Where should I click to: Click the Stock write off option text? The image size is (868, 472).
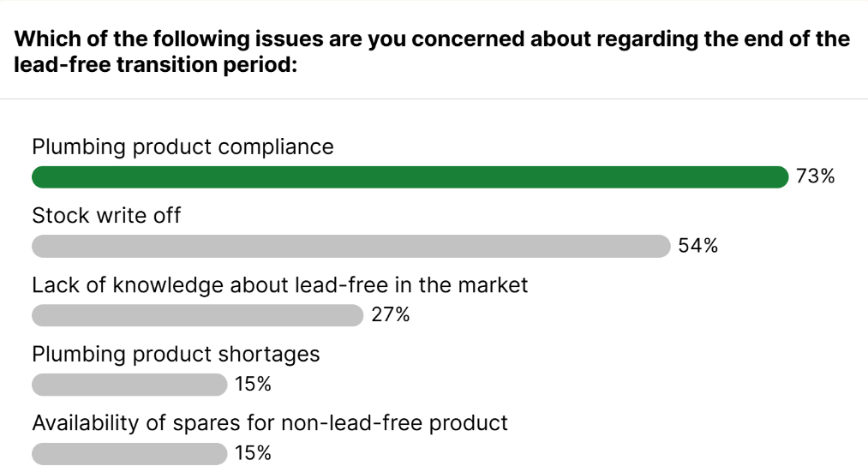(x=106, y=216)
